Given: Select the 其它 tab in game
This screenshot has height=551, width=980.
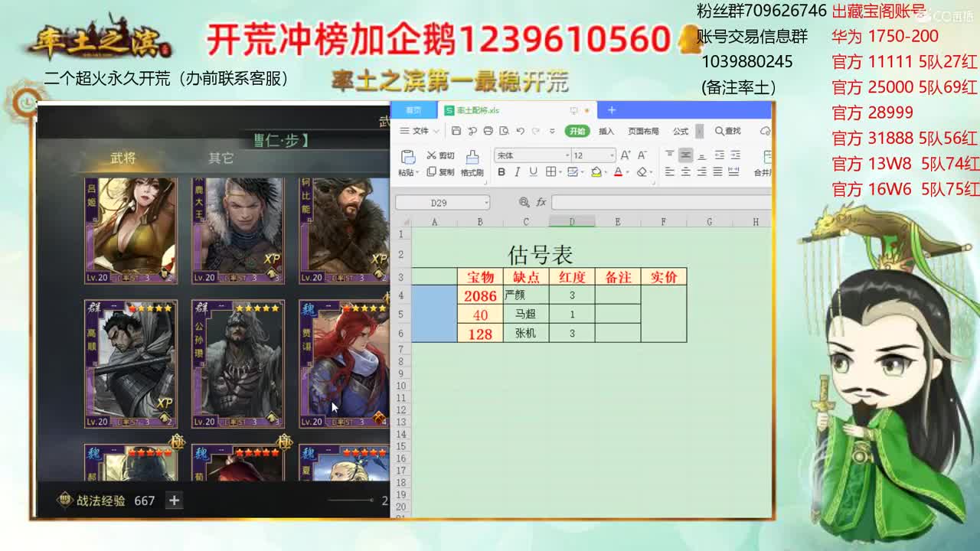Looking at the screenshot, I should pyautogui.click(x=221, y=158).
